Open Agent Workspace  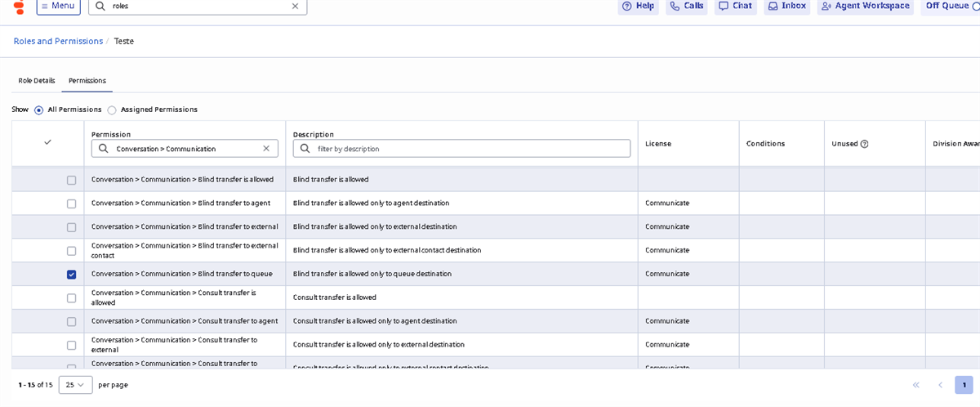(866, 6)
